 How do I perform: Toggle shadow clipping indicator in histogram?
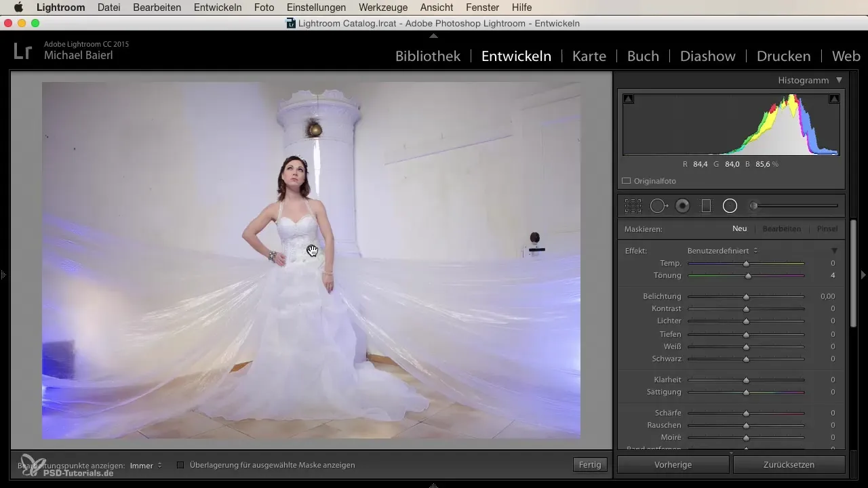pyautogui.click(x=629, y=99)
